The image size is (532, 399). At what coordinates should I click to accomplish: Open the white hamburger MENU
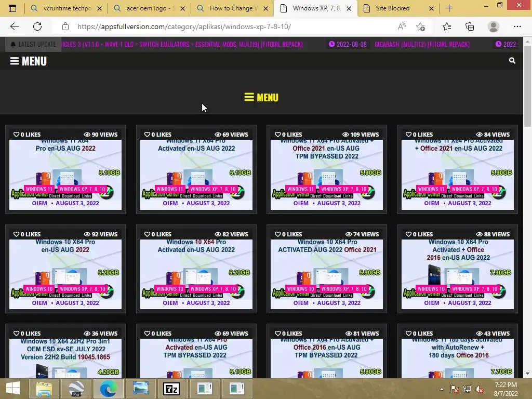point(29,61)
